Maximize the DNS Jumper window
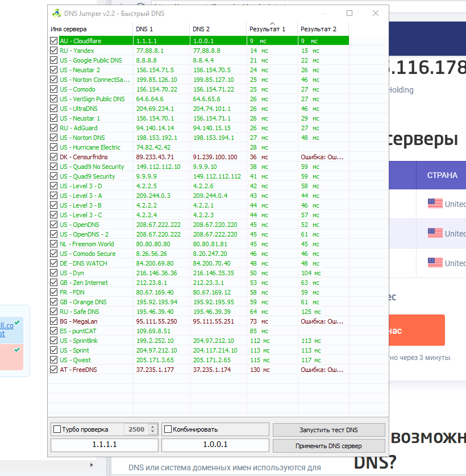This screenshot has height=476, width=466. pyautogui.click(x=349, y=13)
